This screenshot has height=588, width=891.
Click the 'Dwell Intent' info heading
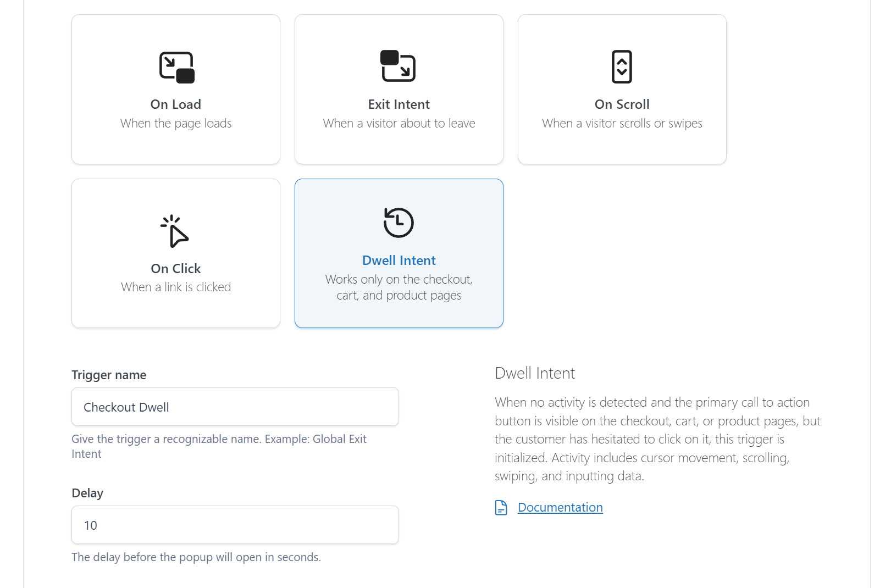click(x=535, y=373)
